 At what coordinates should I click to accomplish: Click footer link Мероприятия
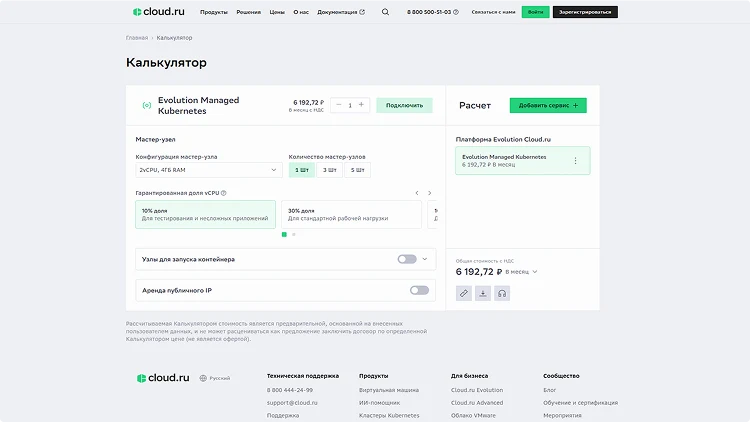tap(562, 415)
